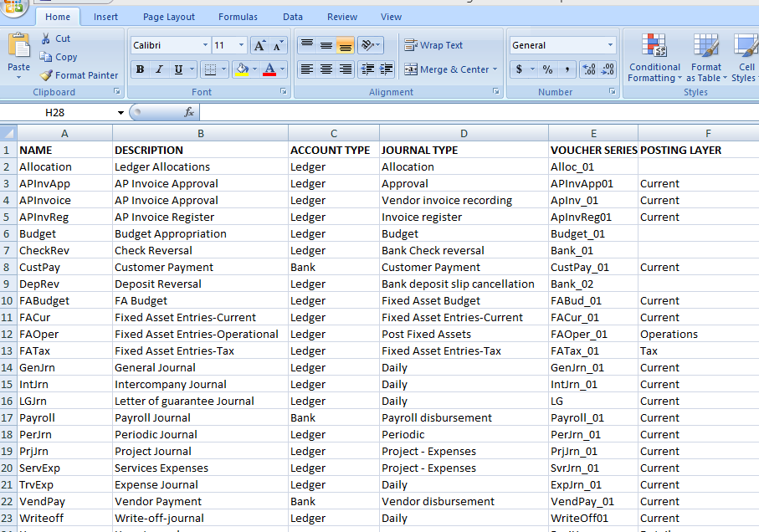
Task: Open Conditional Formatting options
Action: (654, 59)
